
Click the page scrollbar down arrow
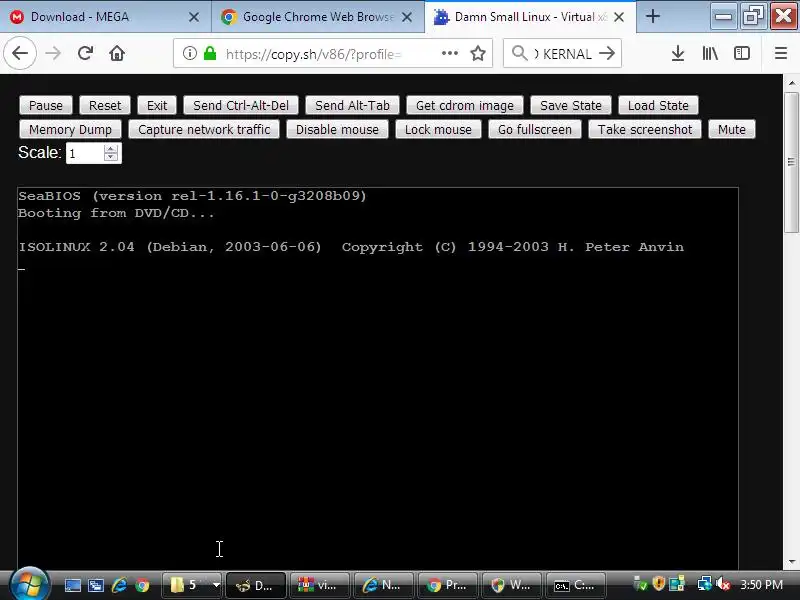791,562
